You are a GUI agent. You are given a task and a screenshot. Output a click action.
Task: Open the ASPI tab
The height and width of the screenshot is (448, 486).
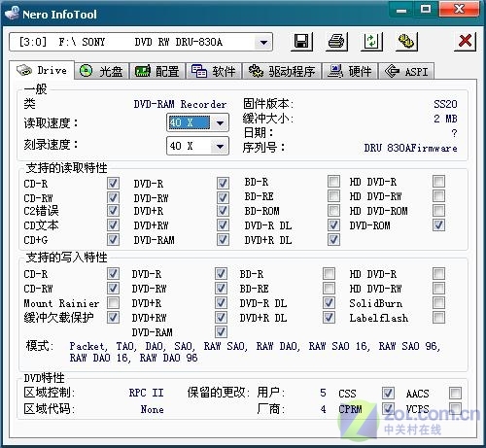pos(406,71)
